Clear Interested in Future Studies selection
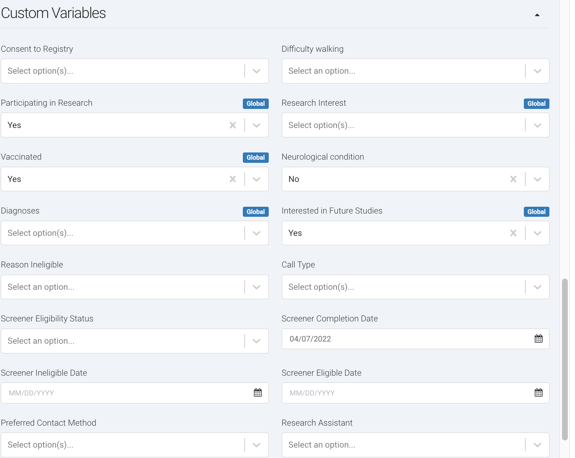This screenshot has height=458, width=575. (513, 233)
